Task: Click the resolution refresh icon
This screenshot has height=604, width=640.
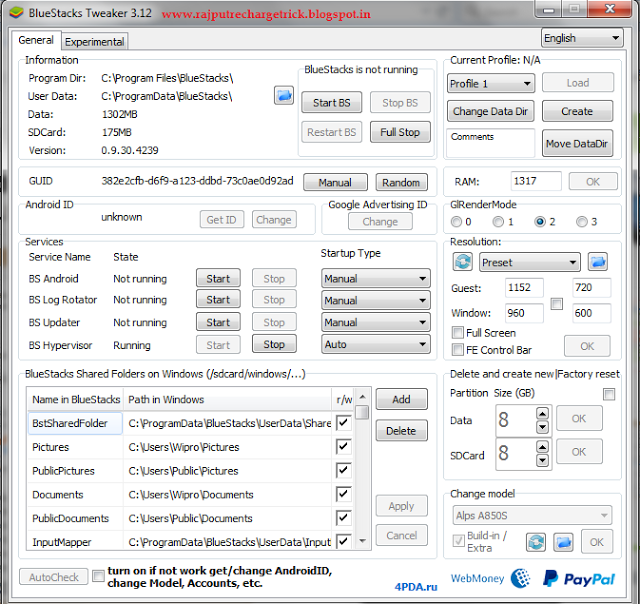Action: [463, 262]
